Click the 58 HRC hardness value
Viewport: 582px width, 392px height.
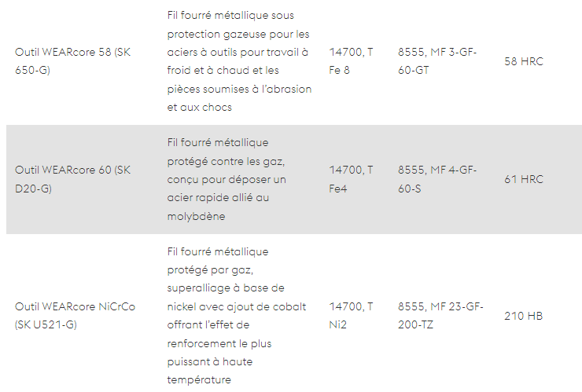(523, 61)
